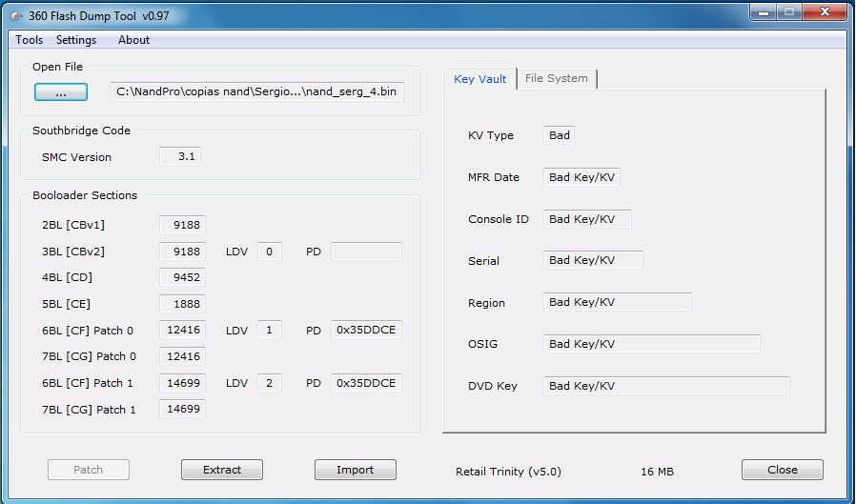Click the 4BL [CD] value field 9452

click(x=182, y=278)
